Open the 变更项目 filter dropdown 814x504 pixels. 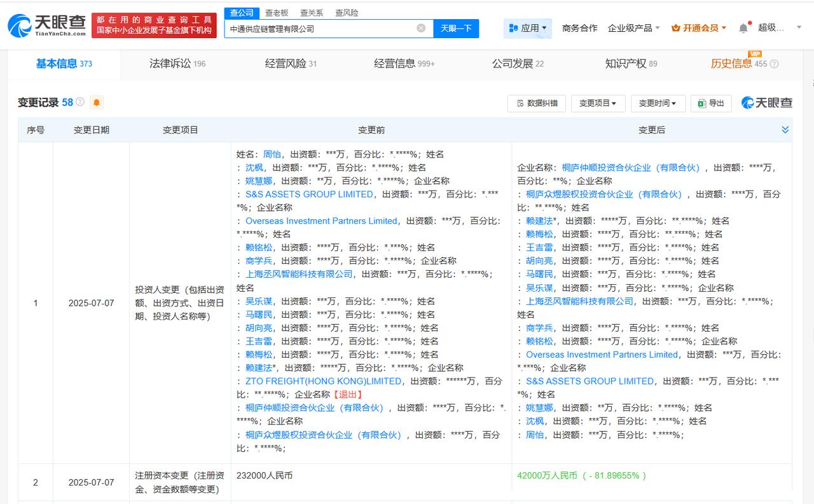point(598,103)
